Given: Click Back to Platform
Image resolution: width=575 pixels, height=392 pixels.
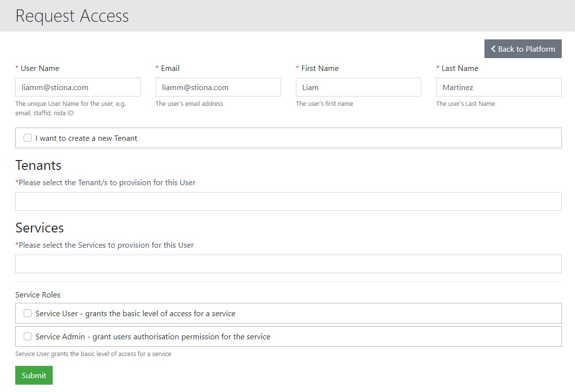Looking at the screenshot, I should [x=523, y=49].
